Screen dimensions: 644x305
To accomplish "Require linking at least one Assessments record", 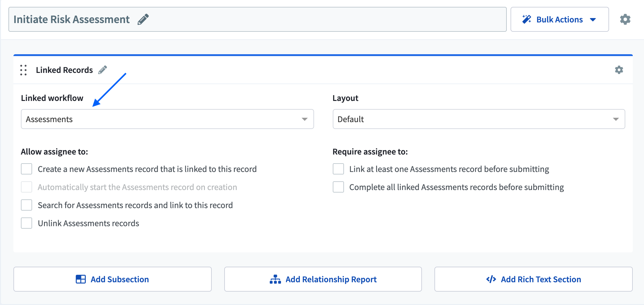I will [338, 169].
